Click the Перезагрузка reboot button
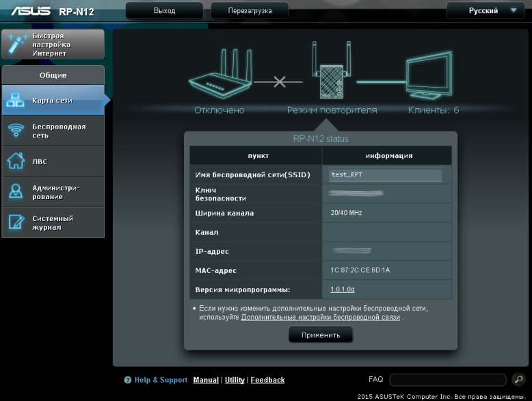This screenshot has height=401, width=532. click(x=250, y=10)
